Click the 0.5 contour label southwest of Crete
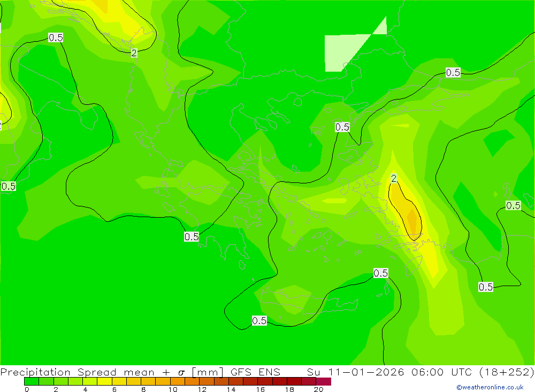Image resolution: width=535 pixels, height=392 pixels. click(x=259, y=320)
